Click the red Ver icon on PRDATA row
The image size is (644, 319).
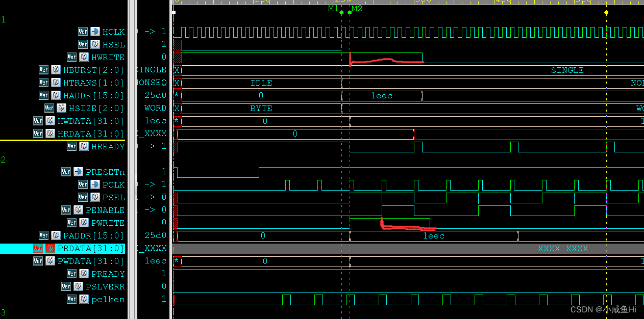coord(37,248)
